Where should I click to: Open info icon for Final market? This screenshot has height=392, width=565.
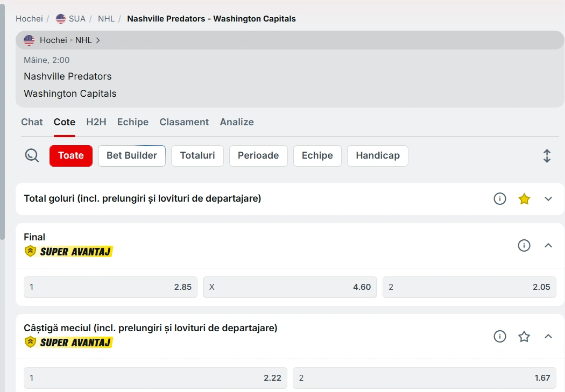click(x=524, y=246)
